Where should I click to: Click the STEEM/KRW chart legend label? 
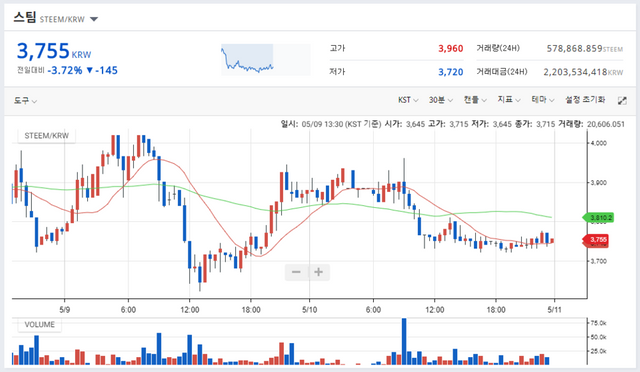tap(47, 136)
